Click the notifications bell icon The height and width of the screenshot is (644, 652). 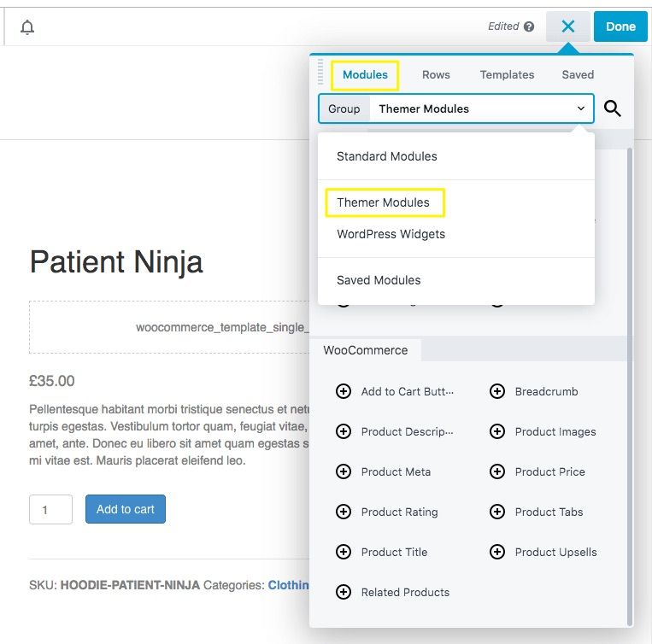click(27, 27)
